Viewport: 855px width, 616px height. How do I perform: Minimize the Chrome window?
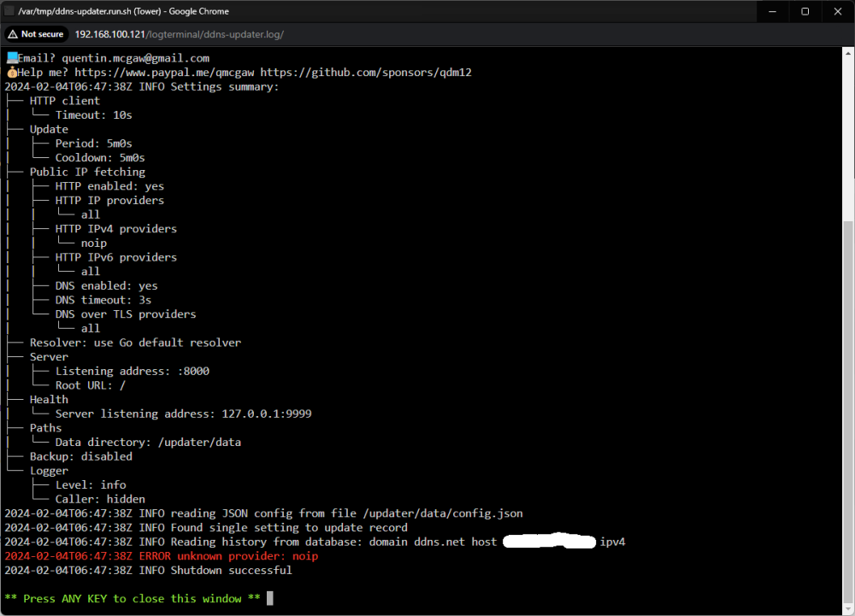click(x=772, y=11)
